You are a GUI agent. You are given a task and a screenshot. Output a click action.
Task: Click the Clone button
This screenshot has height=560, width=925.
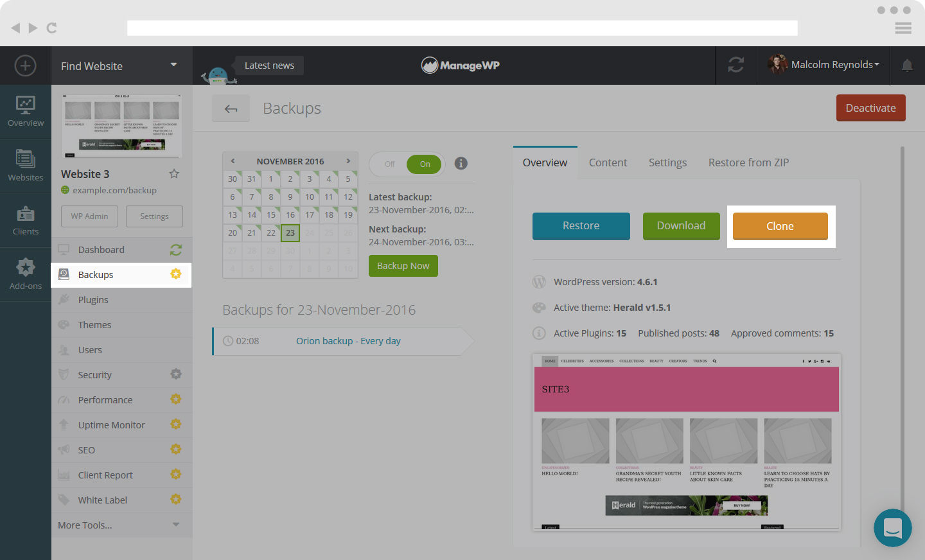click(780, 226)
